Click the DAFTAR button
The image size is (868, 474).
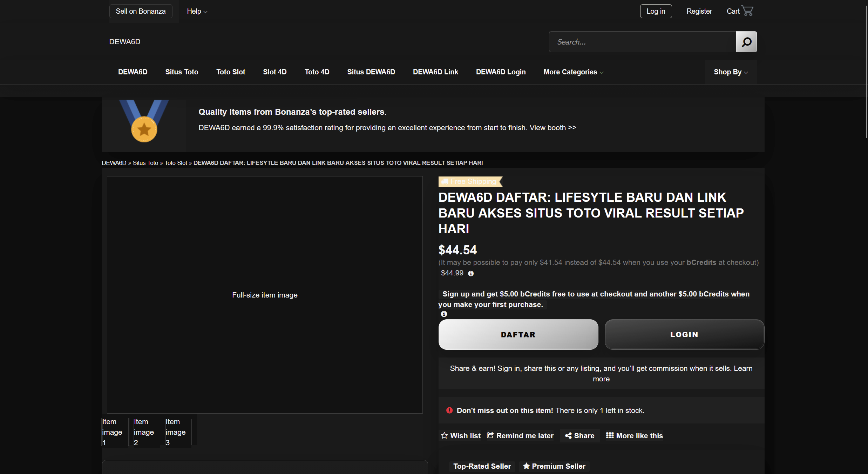(x=518, y=334)
